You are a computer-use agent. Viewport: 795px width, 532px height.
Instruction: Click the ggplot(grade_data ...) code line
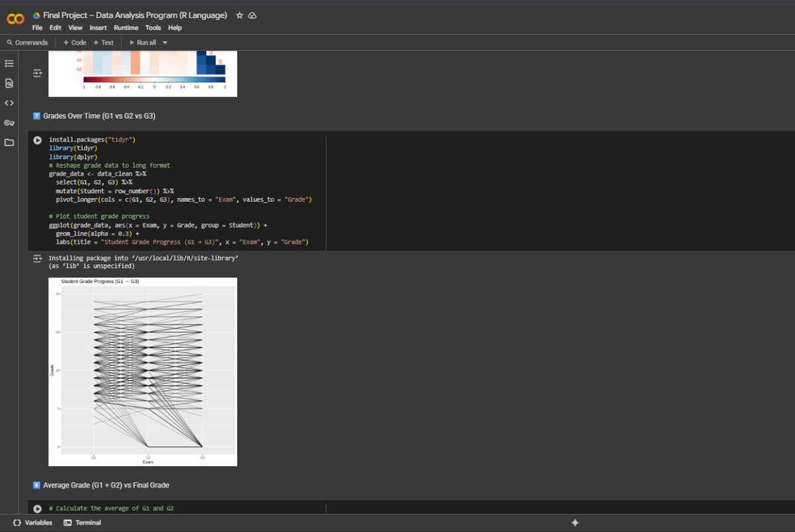pos(158,225)
